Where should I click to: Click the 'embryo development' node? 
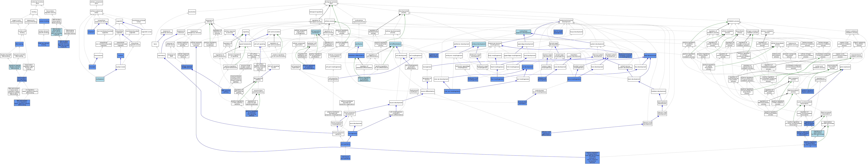[x=479, y=44]
